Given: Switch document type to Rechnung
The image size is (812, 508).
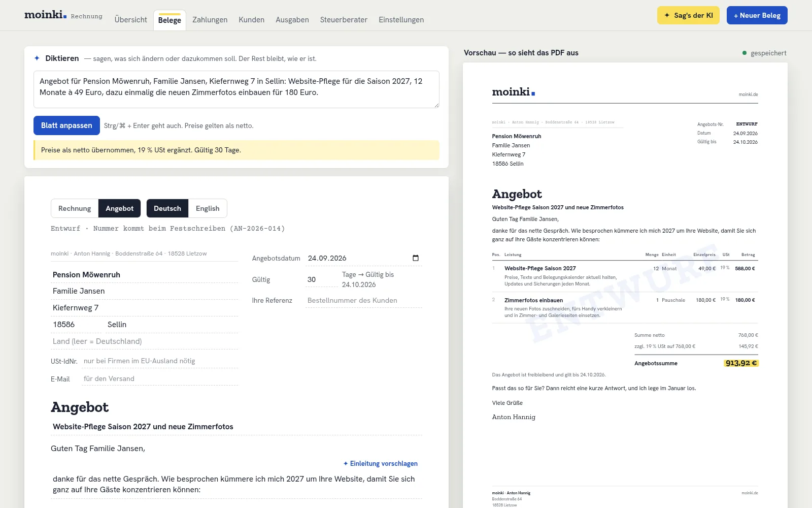Looking at the screenshot, I should pyautogui.click(x=75, y=208).
